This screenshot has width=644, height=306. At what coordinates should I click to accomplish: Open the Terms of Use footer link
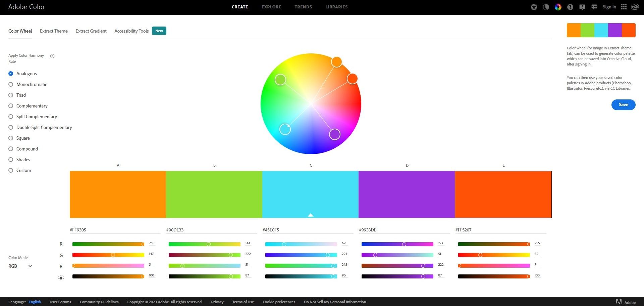coord(243,302)
